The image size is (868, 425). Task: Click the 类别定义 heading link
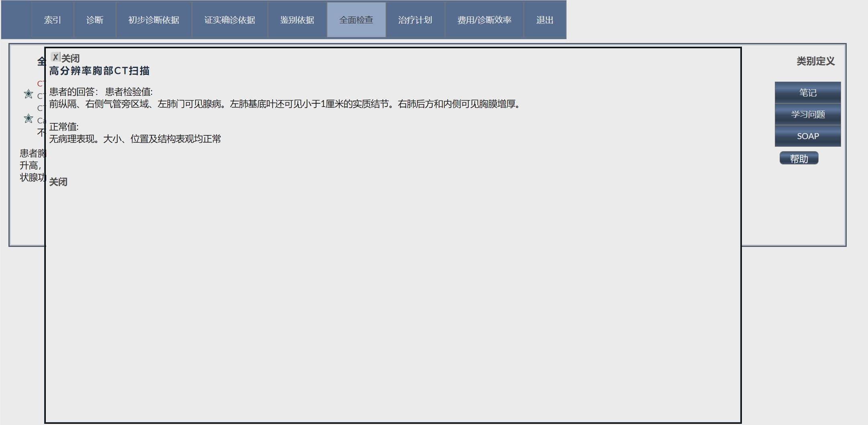point(815,61)
